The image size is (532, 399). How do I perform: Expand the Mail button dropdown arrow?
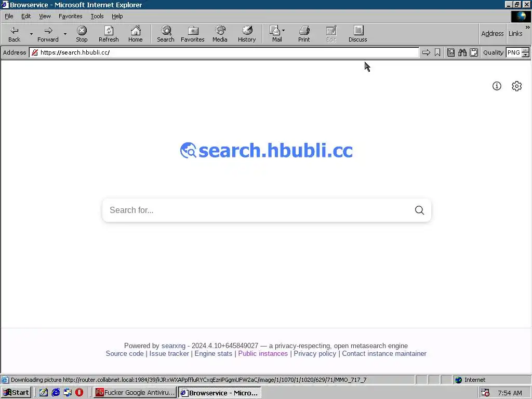284,31
